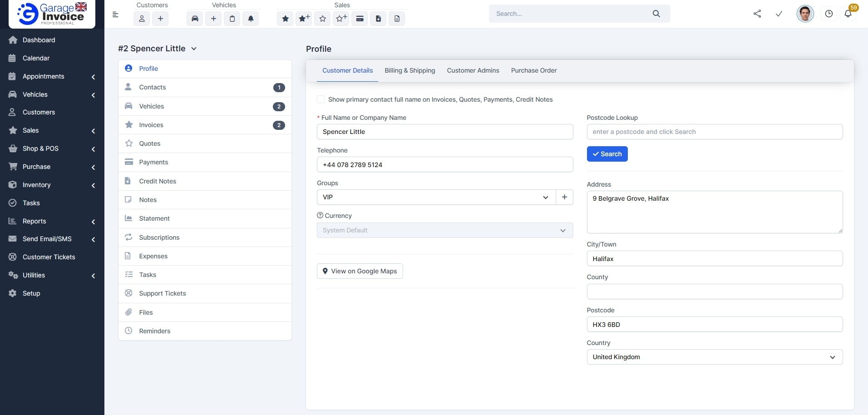This screenshot has width=868, height=415.
Task: Click the filled star sales icon
Action: pyautogui.click(x=285, y=19)
